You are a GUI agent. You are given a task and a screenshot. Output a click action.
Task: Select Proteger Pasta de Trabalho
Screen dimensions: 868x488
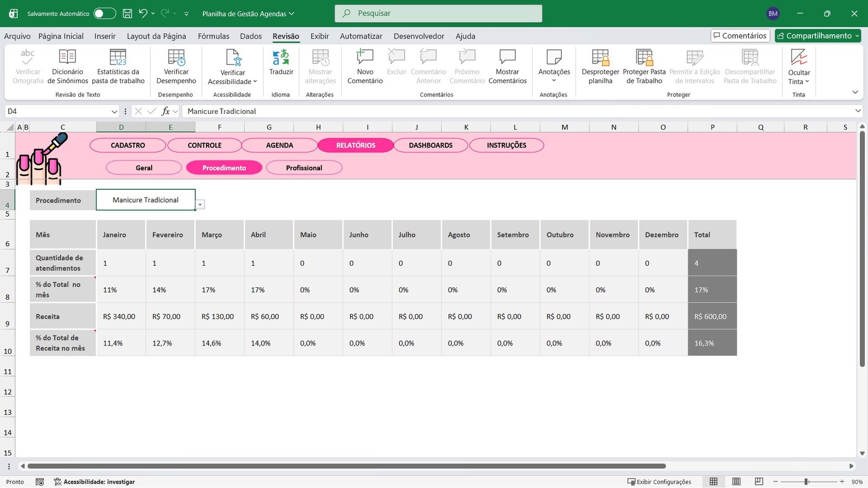[644, 66]
